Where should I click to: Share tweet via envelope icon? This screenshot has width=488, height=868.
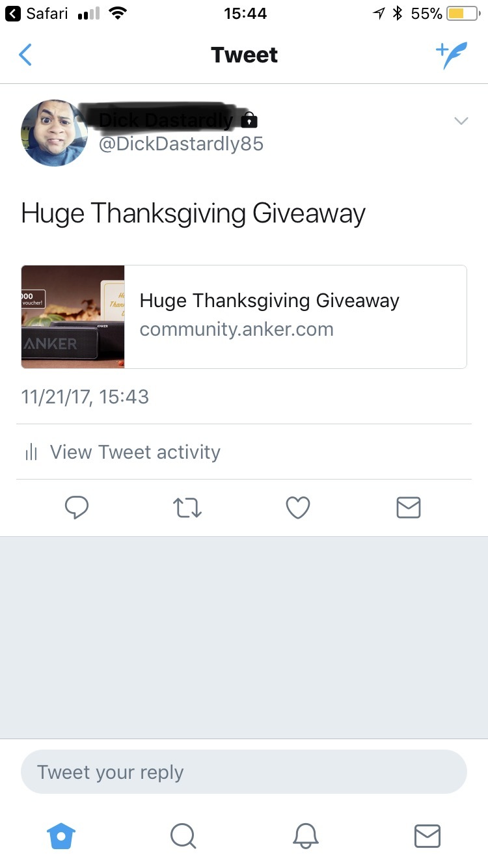click(x=409, y=508)
